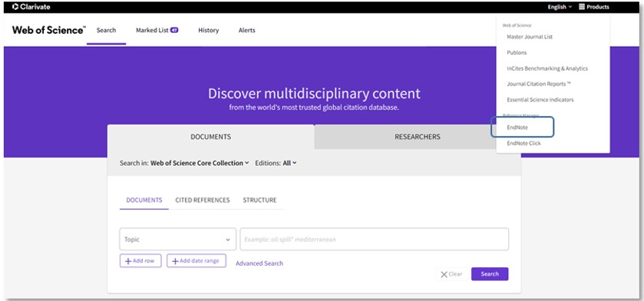Open InCites Benchmarking & Analytics
This screenshot has height=301, width=644.
click(x=547, y=68)
